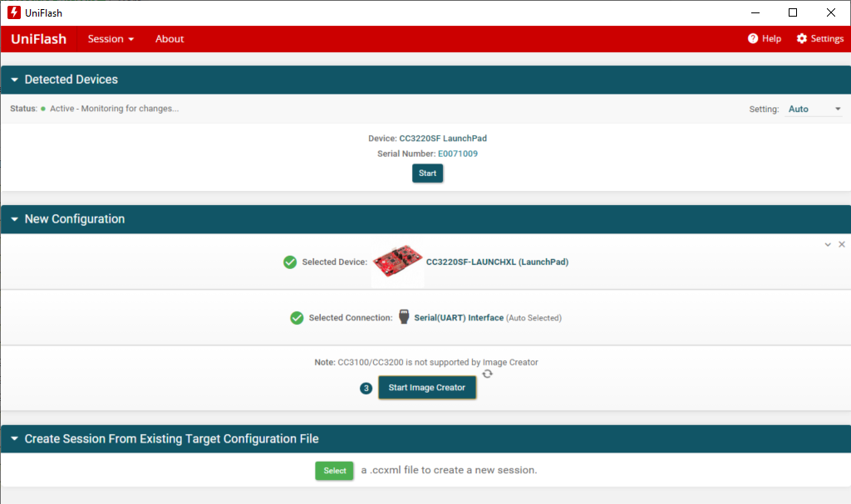Collapse the Create Session From Existing section
Viewport: 851px width, 504px height.
[15, 439]
